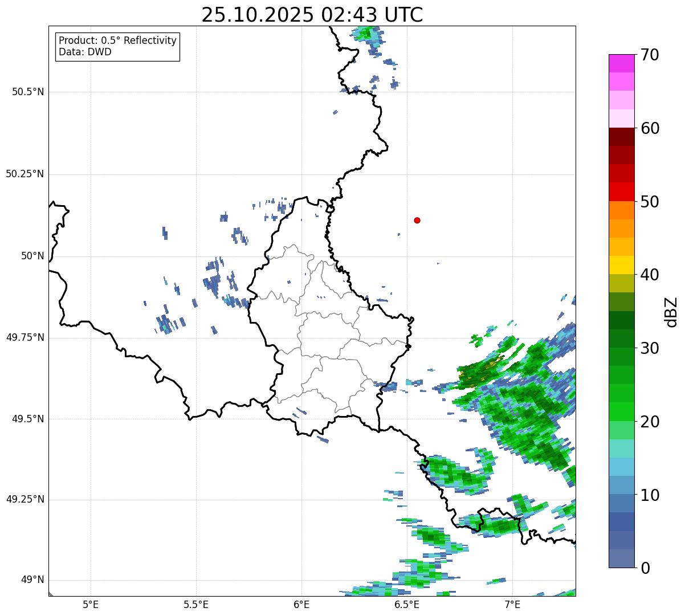This screenshot has height=616, width=685.
Task: Click the "dBZ" colorbar label
Action: (x=672, y=312)
